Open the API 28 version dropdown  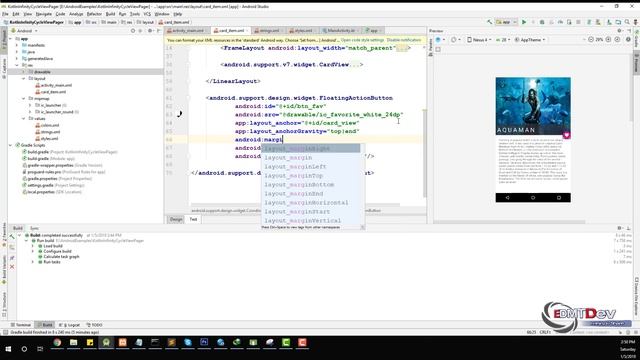pos(503,40)
